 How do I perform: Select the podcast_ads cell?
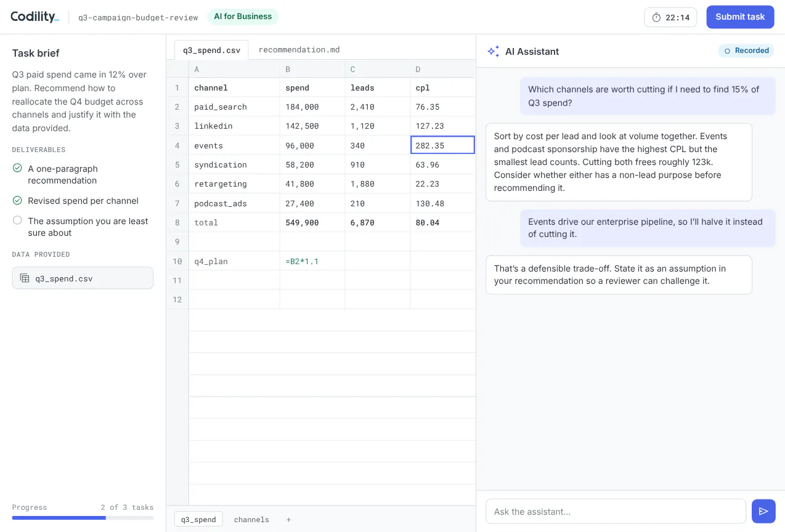tap(234, 203)
